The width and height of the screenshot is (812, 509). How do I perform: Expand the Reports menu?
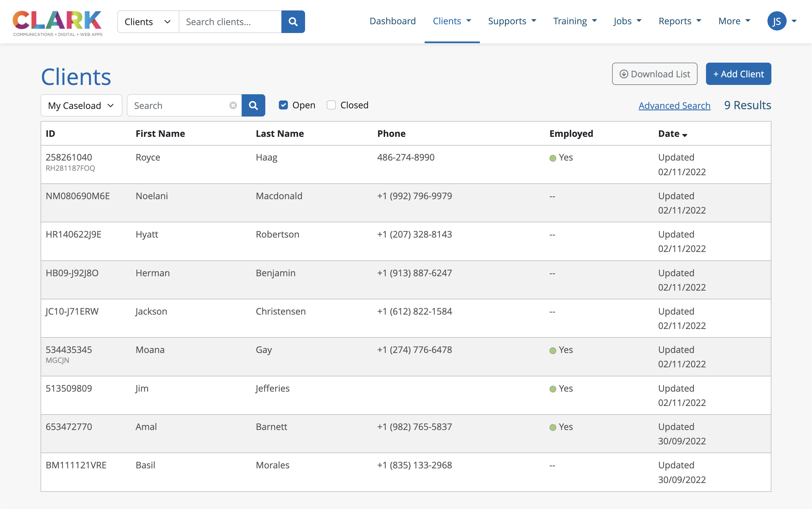679,21
